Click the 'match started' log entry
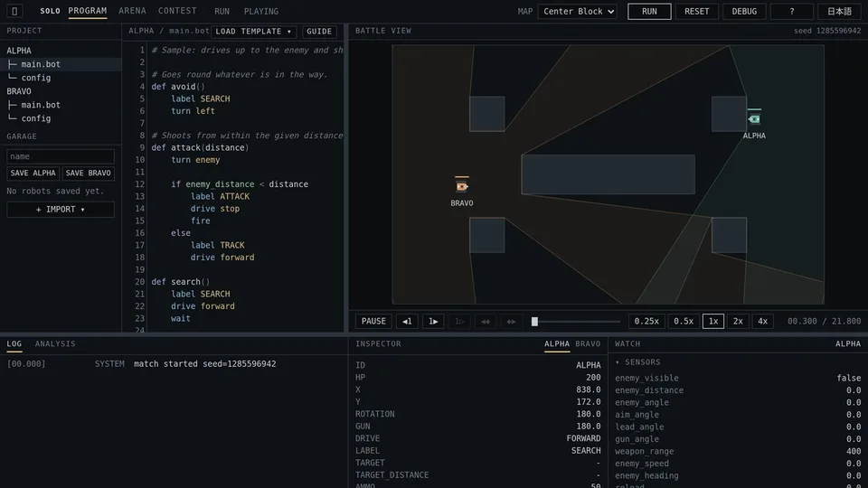868x488 pixels. coord(205,364)
